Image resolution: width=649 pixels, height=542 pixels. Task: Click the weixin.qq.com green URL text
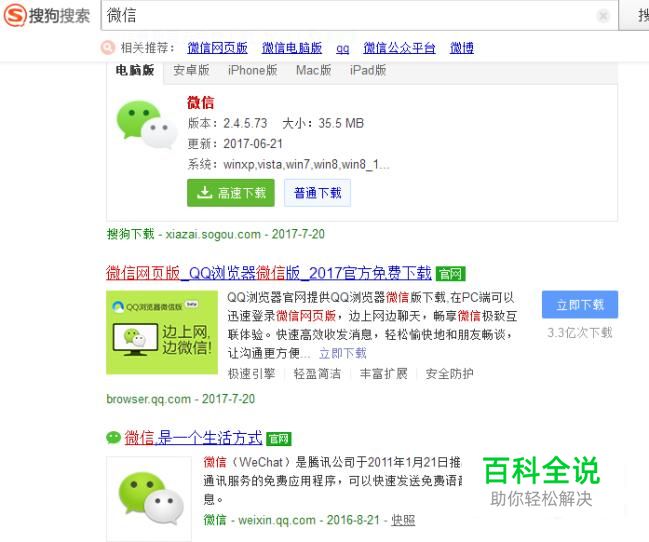point(276,520)
